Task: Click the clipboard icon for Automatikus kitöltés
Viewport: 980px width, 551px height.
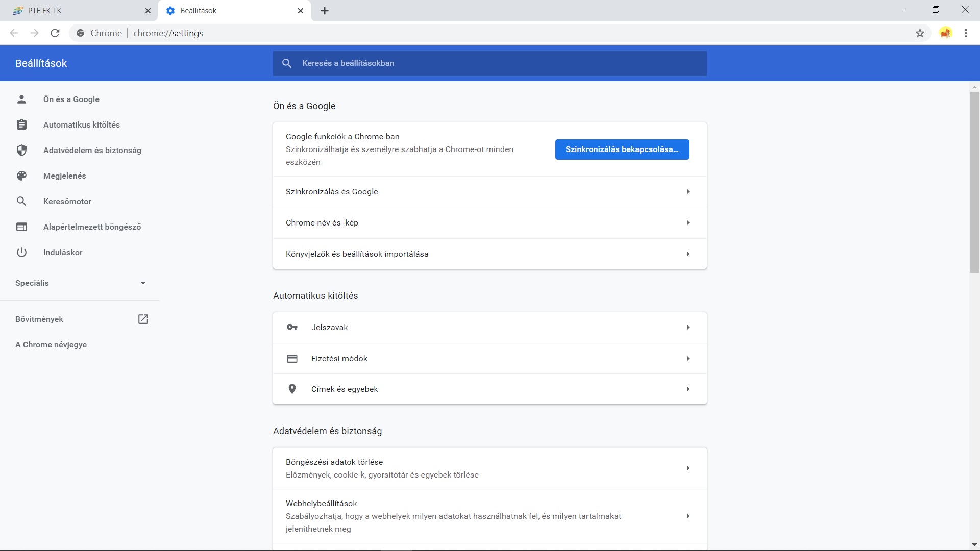Action: tap(21, 125)
